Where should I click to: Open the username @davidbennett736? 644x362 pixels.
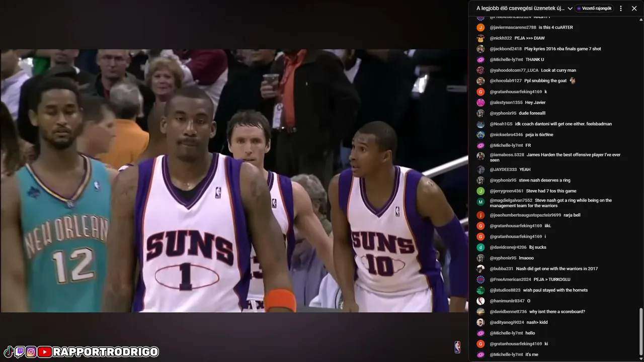508,312
